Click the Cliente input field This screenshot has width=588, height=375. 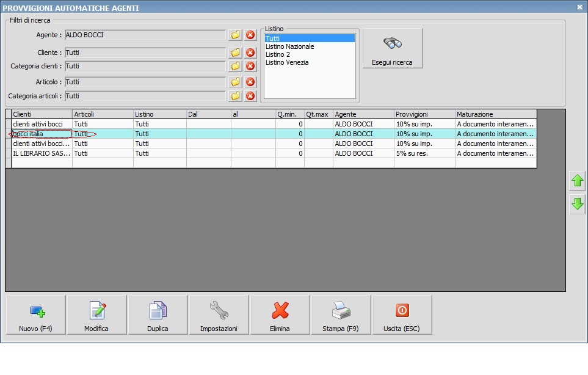coord(145,53)
